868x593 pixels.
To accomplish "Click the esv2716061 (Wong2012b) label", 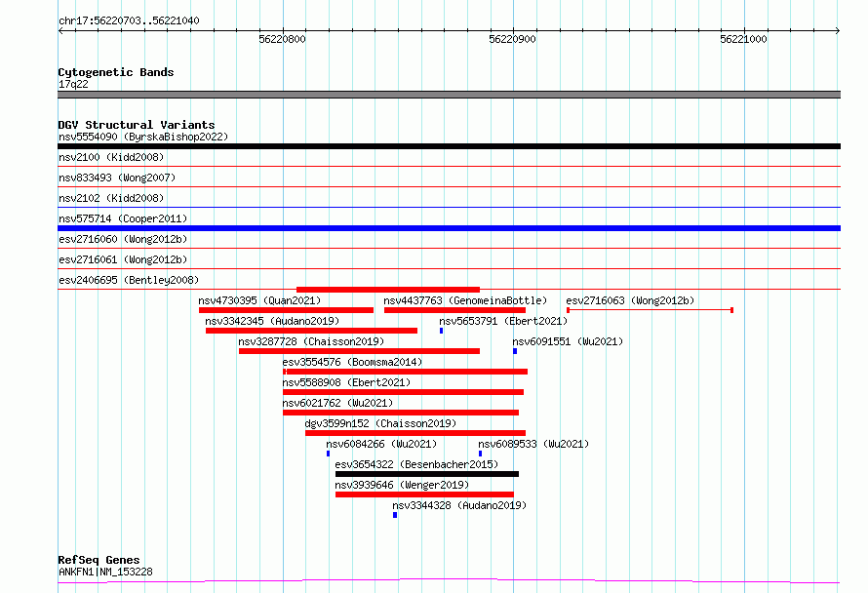I will 123,259.
